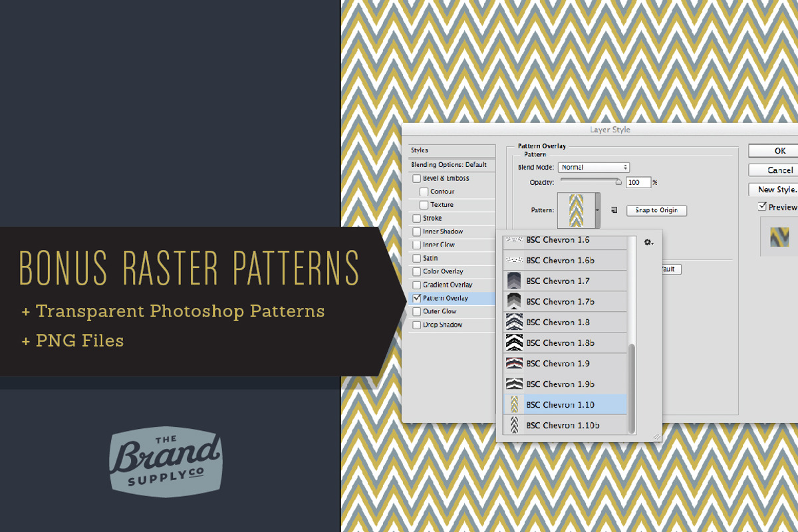Click the BSC Chevron 1.10 pattern thumbnail
The image size is (798, 532).
point(513,404)
